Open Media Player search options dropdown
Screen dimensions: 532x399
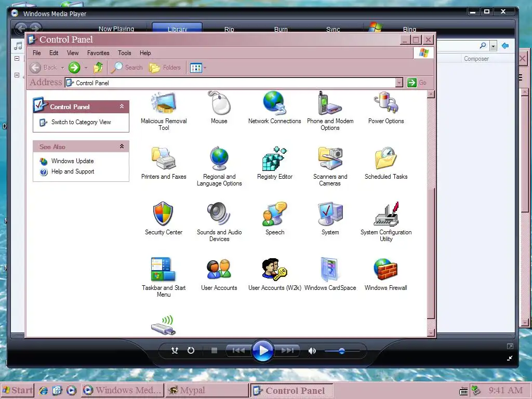coord(494,46)
